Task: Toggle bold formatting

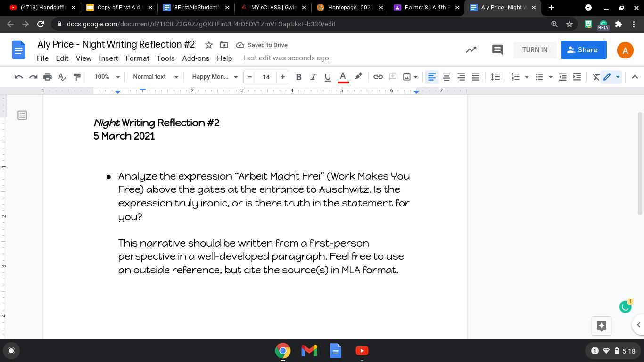Action: tap(298, 77)
